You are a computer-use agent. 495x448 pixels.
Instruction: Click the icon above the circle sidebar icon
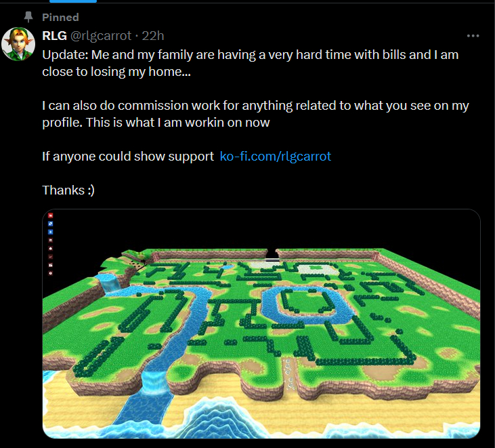coord(51,265)
